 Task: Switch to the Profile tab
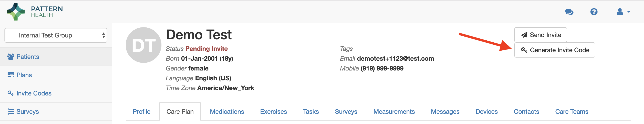[142, 112]
